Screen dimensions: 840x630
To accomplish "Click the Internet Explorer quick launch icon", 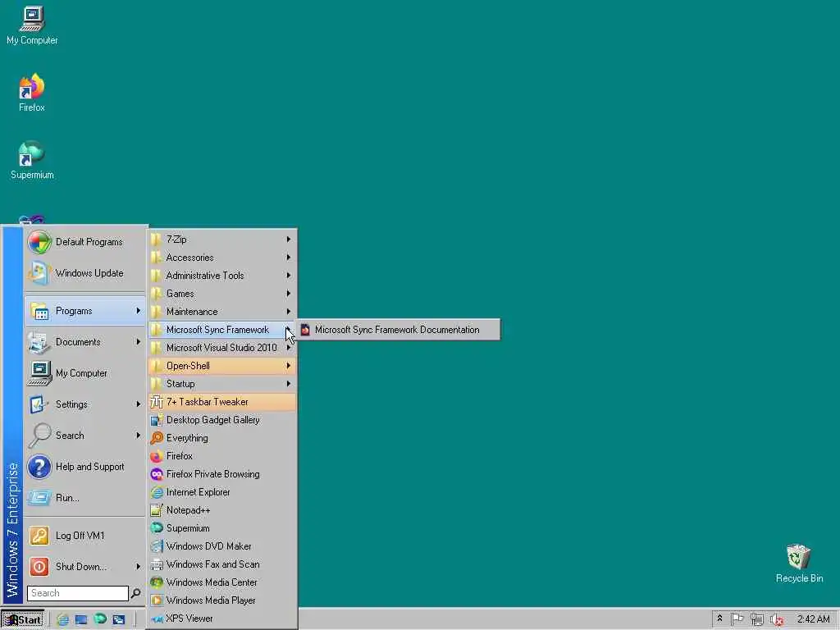I will tap(62, 619).
